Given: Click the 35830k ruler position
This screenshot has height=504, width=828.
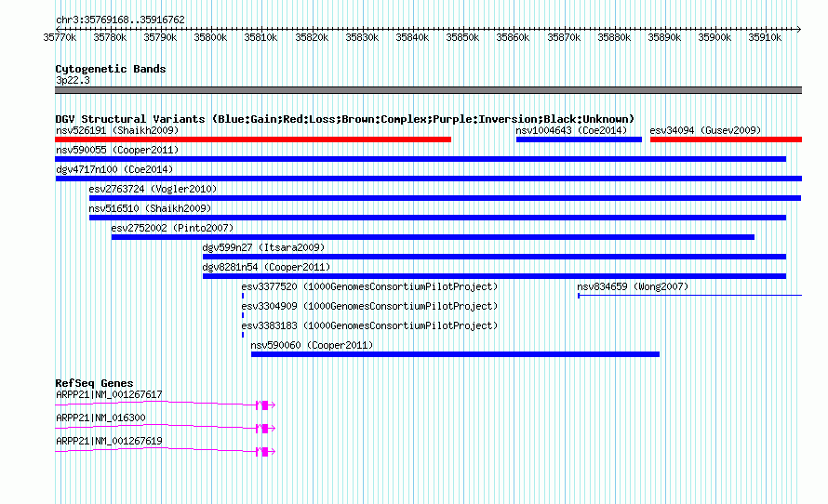Looking at the screenshot, I should pyautogui.click(x=362, y=37).
